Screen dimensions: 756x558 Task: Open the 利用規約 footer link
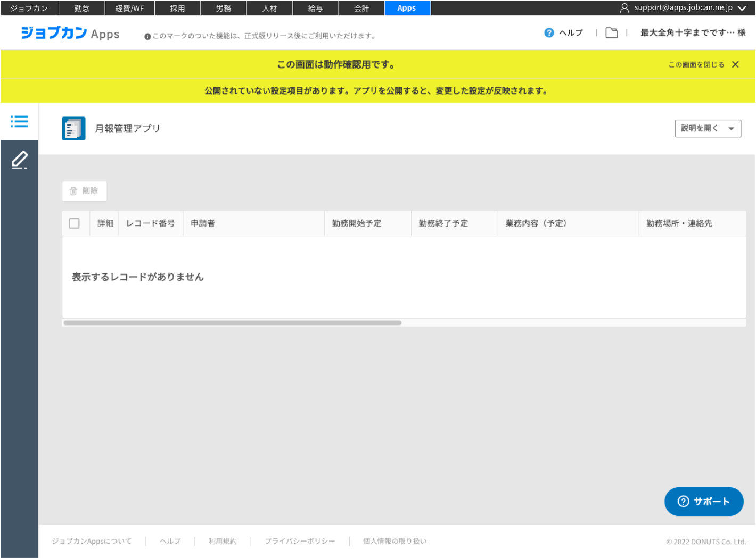point(223,542)
